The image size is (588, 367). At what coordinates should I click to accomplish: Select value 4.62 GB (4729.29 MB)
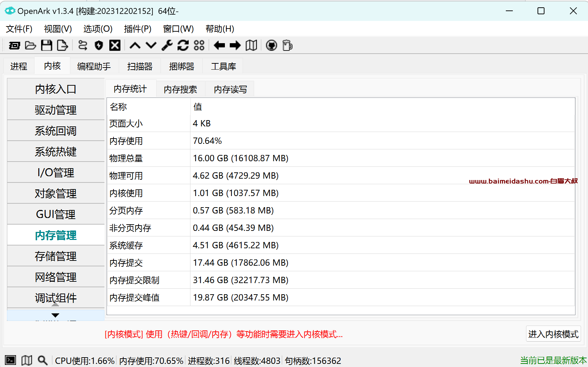[x=236, y=175]
